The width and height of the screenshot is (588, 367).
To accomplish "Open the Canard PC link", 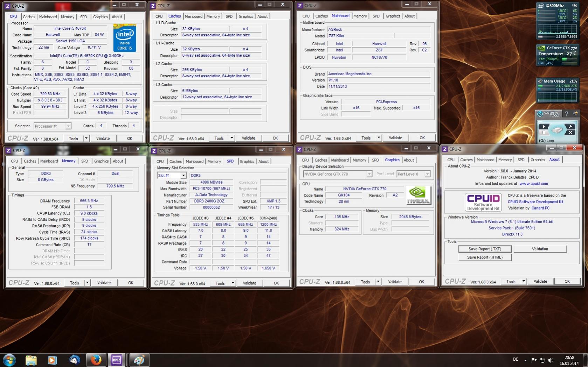I will (540, 208).
